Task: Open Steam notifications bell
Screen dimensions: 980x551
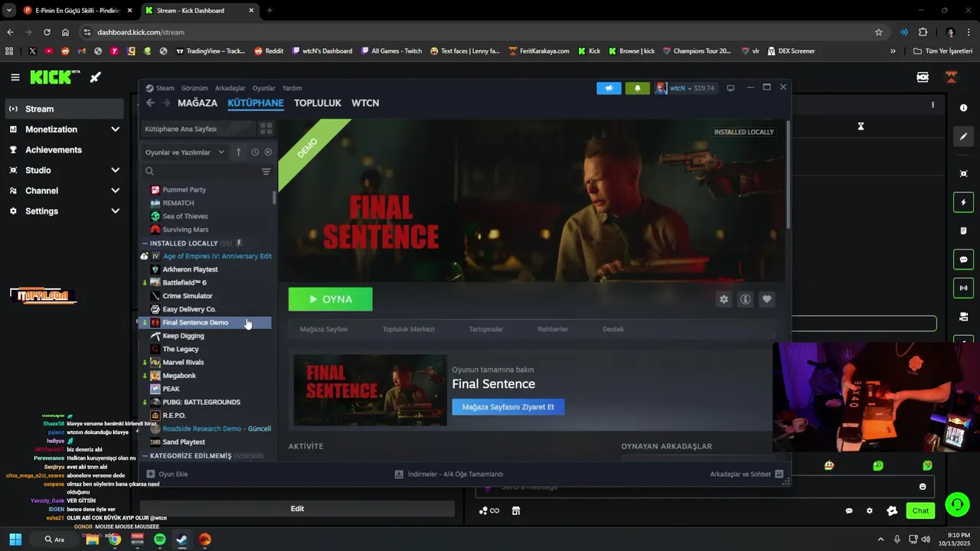Action: pos(637,88)
